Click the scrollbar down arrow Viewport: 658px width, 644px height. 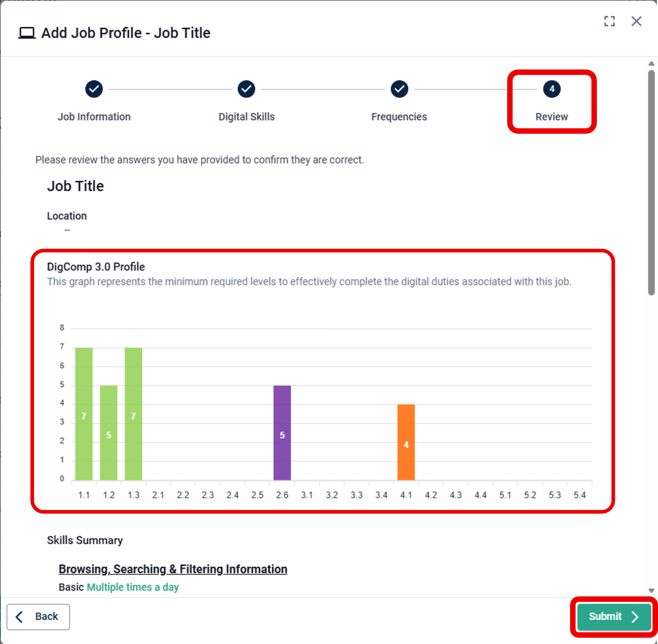[x=651, y=591]
